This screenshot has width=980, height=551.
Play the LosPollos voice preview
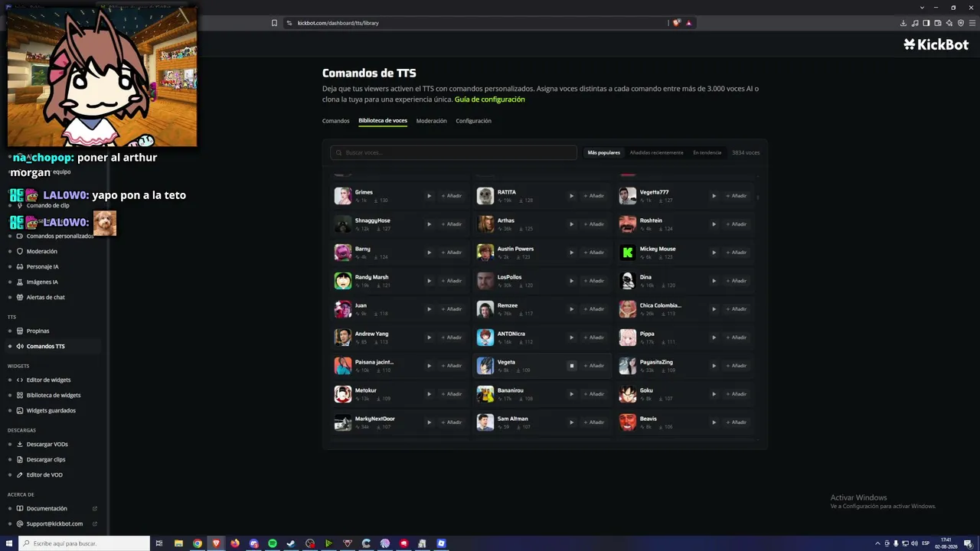pyautogui.click(x=571, y=281)
